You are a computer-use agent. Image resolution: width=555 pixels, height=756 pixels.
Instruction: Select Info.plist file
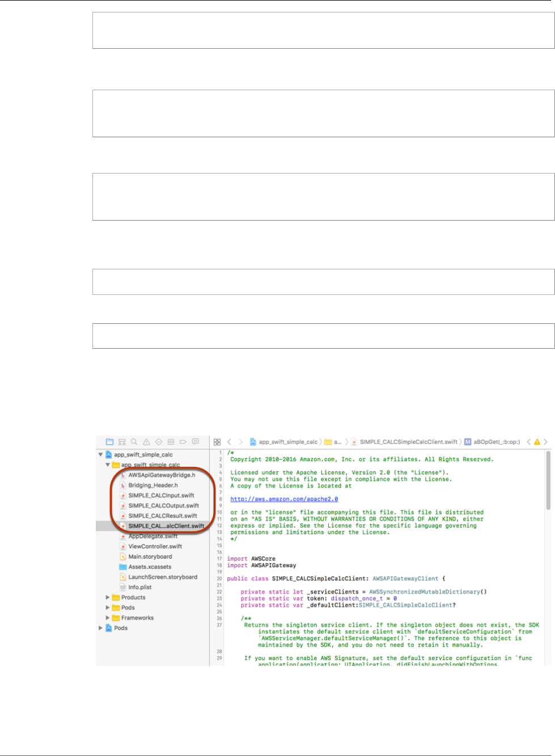tap(135, 588)
